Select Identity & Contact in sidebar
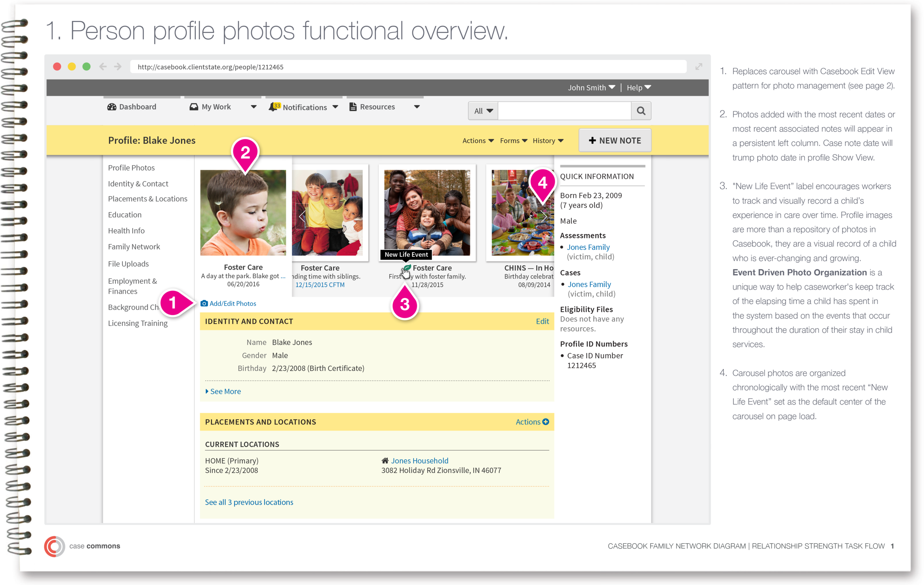924x585 pixels. 138,184
